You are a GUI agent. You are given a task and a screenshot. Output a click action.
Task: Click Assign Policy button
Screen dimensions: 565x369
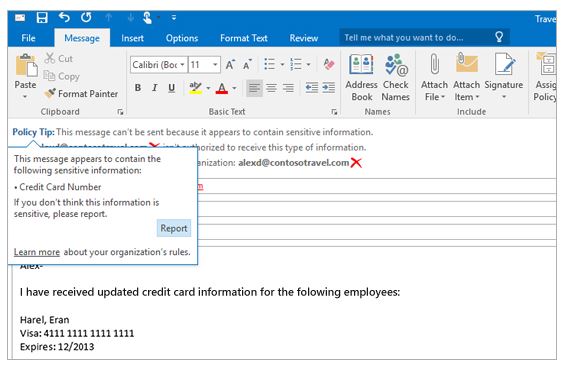(x=545, y=77)
